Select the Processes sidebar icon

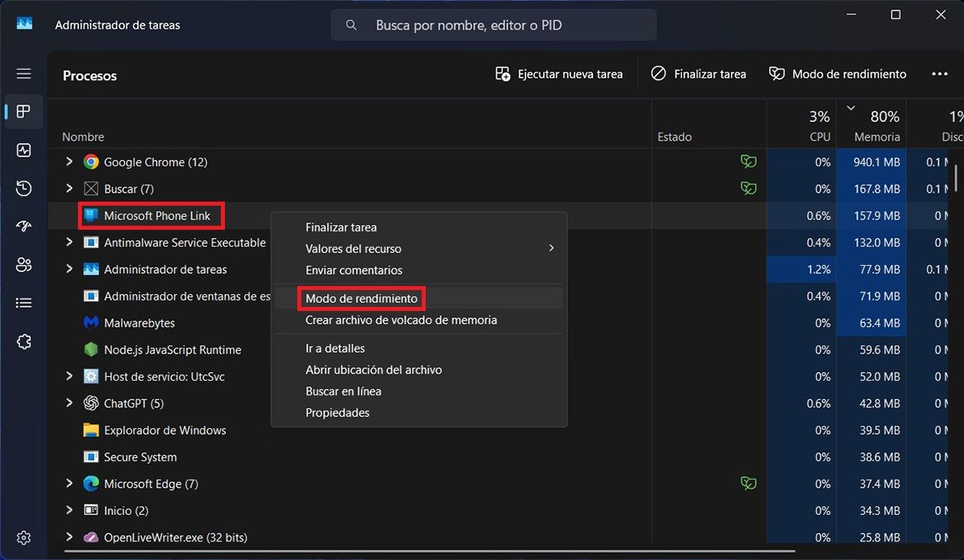point(23,111)
